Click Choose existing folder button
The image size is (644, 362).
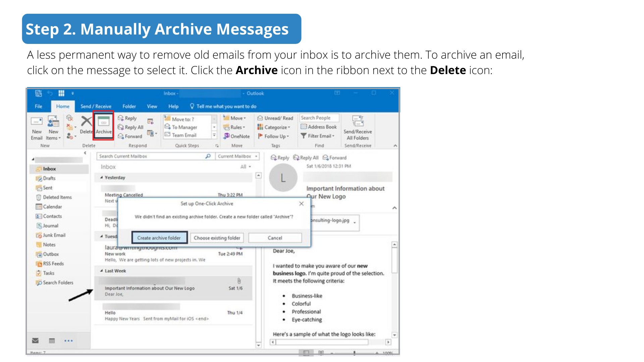click(217, 238)
